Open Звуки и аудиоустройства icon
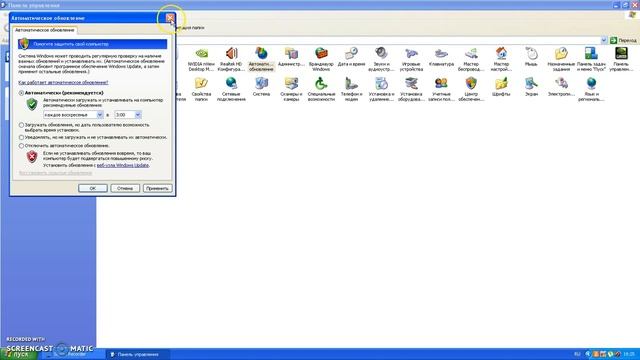The image size is (640, 360). tap(381, 59)
